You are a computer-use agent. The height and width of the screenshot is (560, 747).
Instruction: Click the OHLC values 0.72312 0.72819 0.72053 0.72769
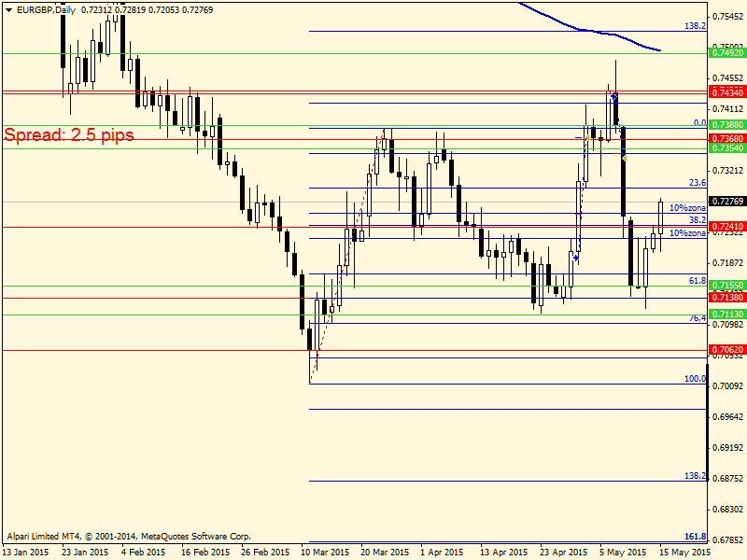coord(148,10)
